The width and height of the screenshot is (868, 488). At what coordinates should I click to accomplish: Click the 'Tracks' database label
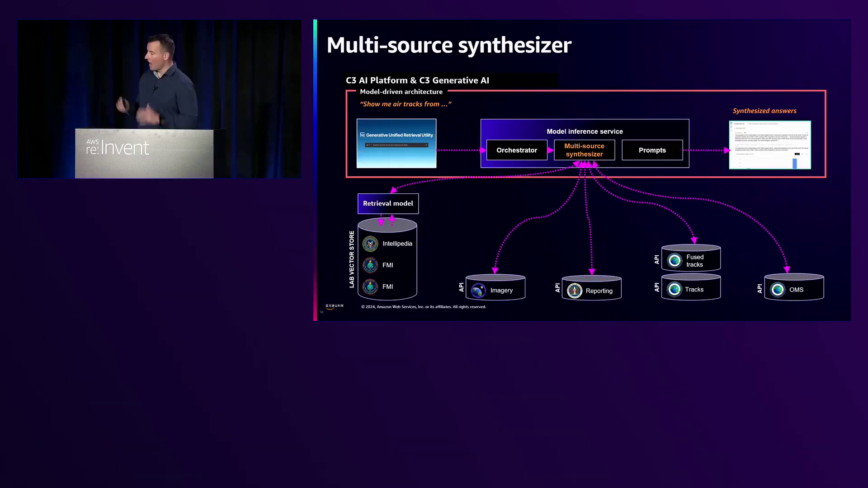pyautogui.click(x=694, y=290)
